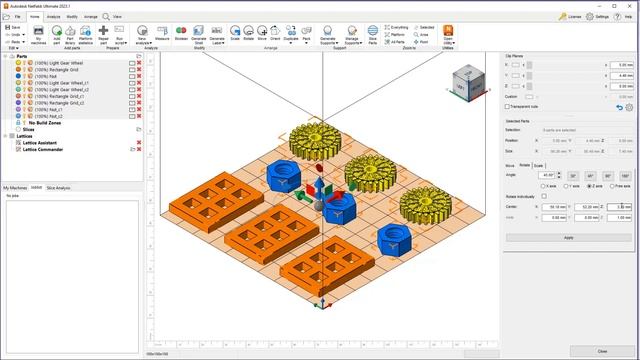Switch to the Analyze ribbon tab

point(53,17)
